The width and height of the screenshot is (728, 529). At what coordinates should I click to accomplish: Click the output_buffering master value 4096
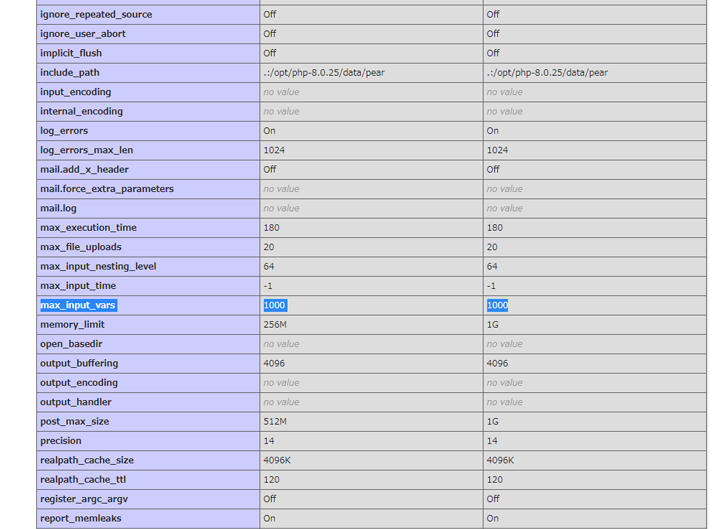tap(497, 363)
